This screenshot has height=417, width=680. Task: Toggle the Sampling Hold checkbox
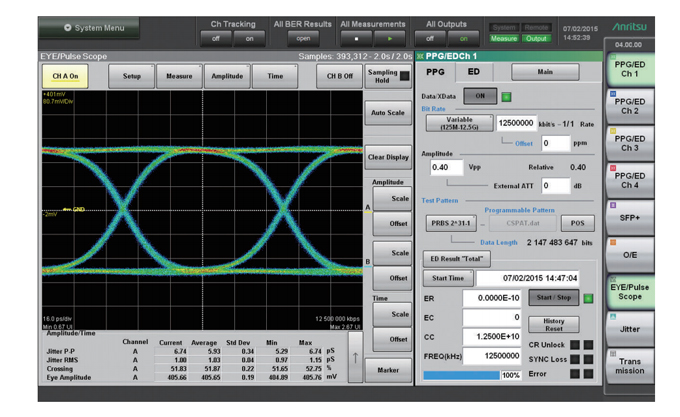(404, 76)
